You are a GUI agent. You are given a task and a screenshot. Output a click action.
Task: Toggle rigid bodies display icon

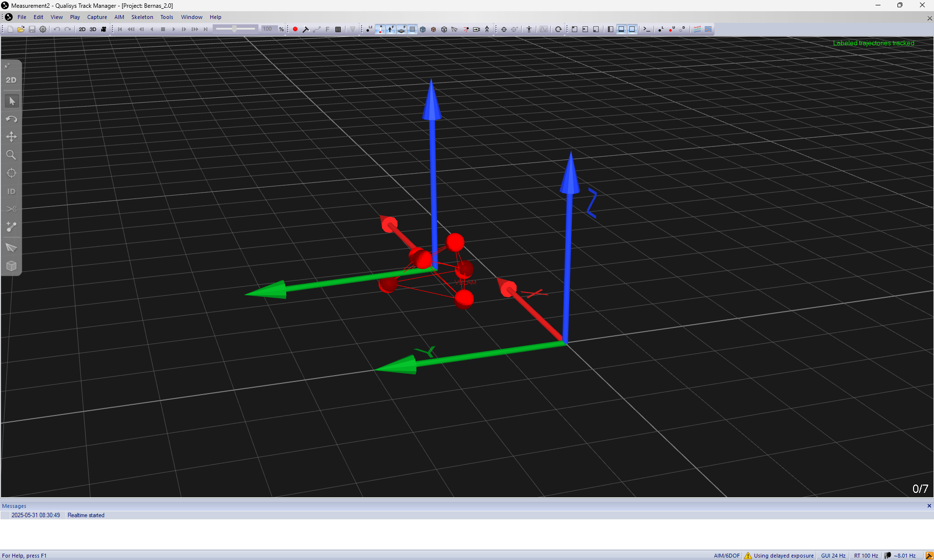click(434, 29)
